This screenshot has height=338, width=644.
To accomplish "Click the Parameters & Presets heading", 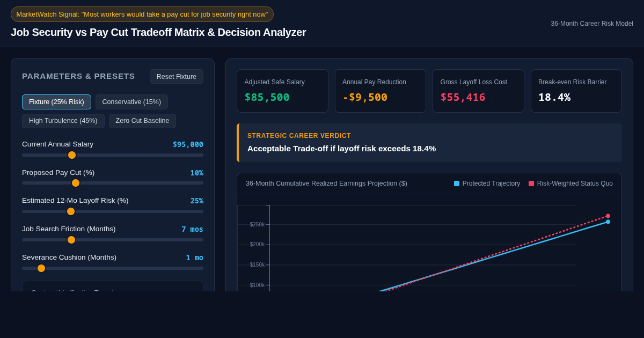I will tap(78, 76).
